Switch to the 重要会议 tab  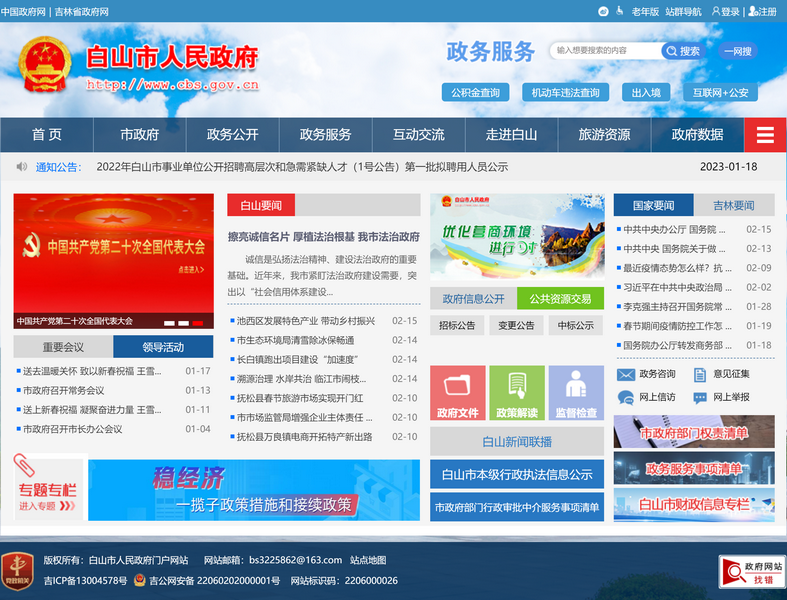[63, 347]
